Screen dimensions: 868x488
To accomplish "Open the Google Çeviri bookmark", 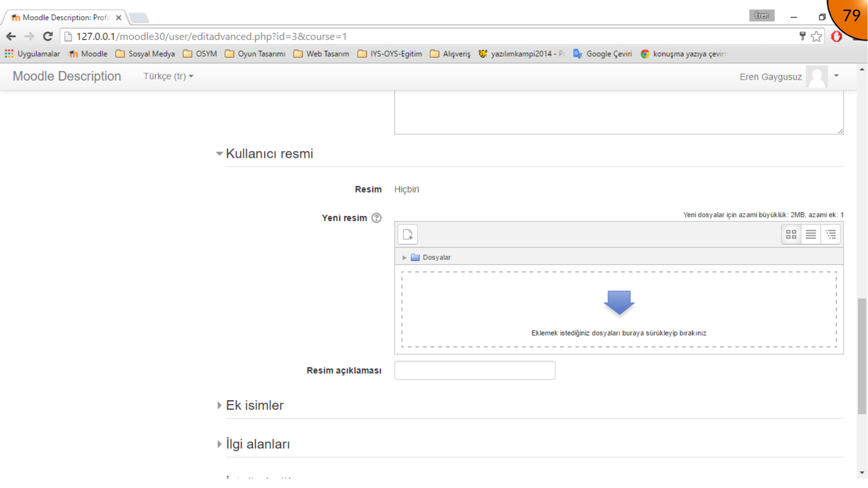I will [x=602, y=54].
